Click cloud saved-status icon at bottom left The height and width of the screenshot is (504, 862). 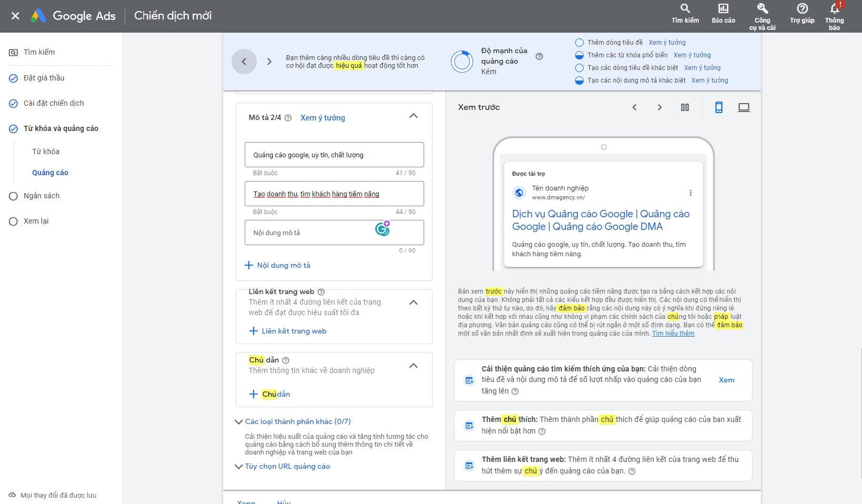pos(13,495)
